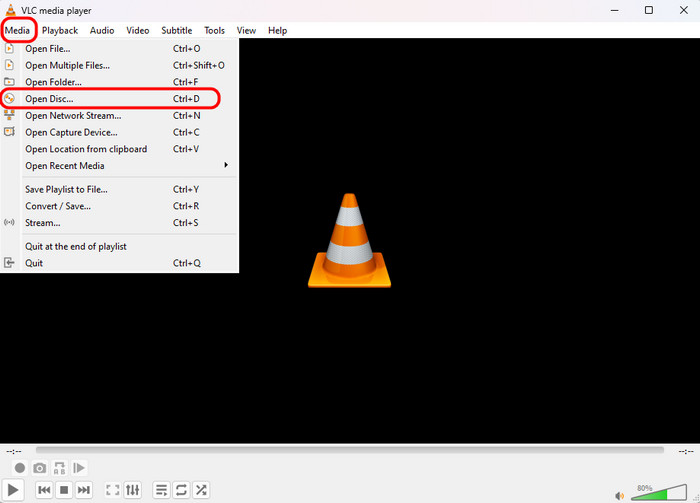Open the Video menu
The width and height of the screenshot is (700, 503).
(138, 30)
